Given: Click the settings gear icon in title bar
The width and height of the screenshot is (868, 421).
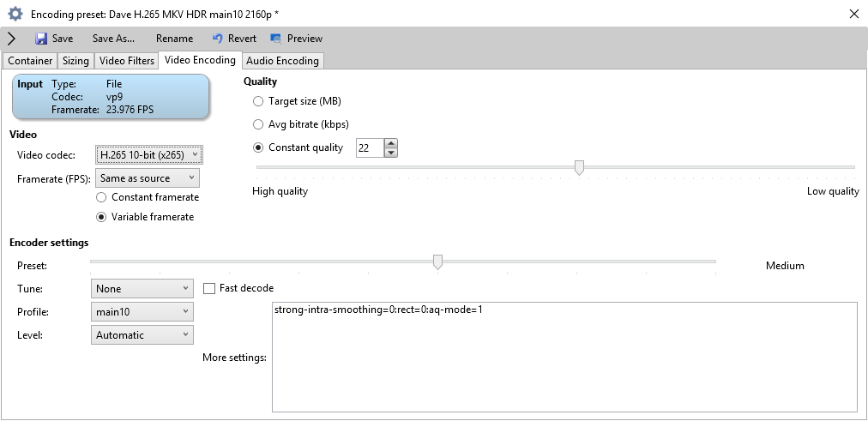Looking at the screenshot, I should pyautogui.click(x=15, y=14).
